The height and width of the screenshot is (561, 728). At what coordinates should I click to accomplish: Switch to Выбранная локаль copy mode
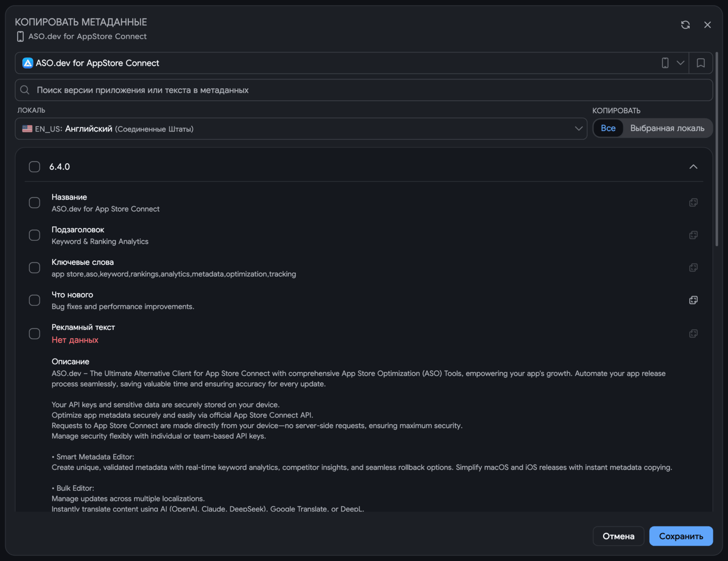point(667,128)
